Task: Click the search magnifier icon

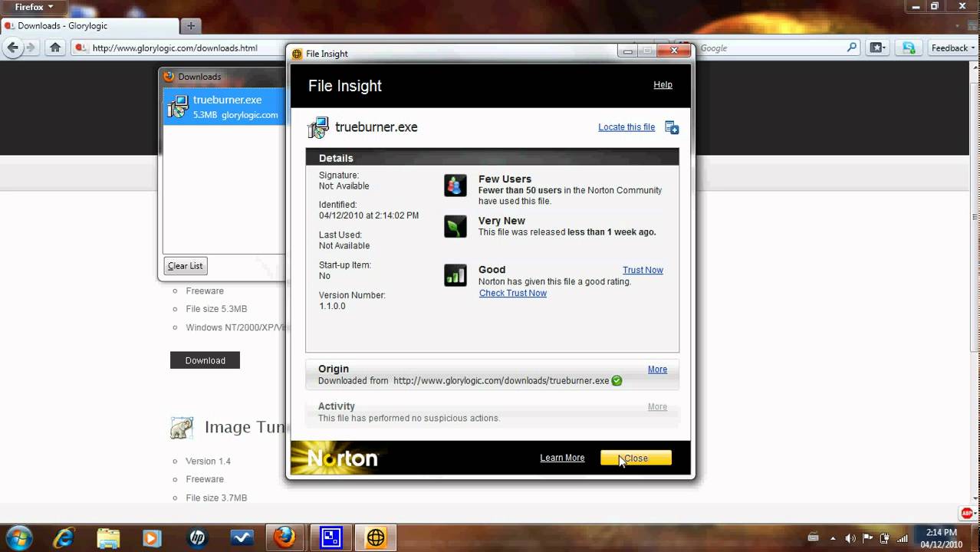Action: coord(852,48)
